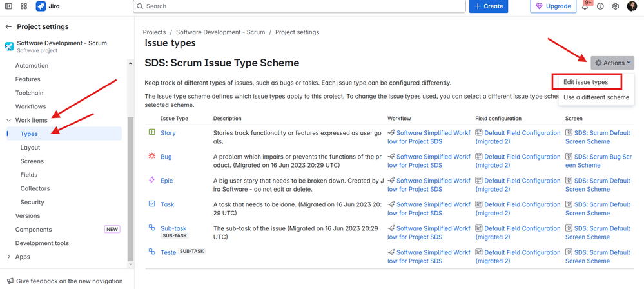Open Story row's Software Simplified Workflow link

coord(429,137)
